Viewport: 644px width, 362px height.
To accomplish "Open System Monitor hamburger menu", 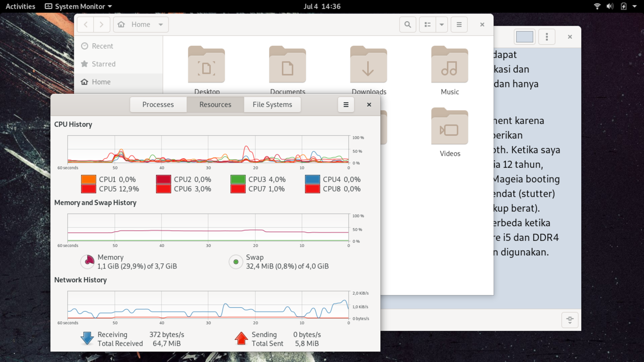I will pos(346,105).
